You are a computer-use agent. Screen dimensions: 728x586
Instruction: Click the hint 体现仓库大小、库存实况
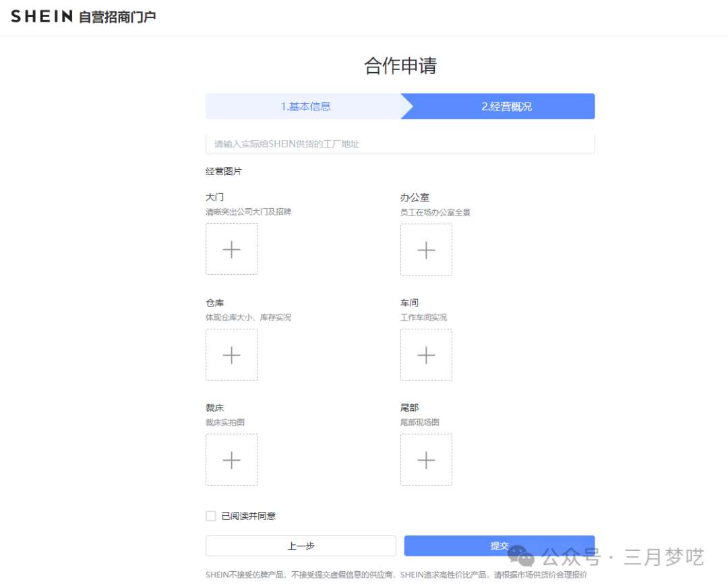point(248,317)
